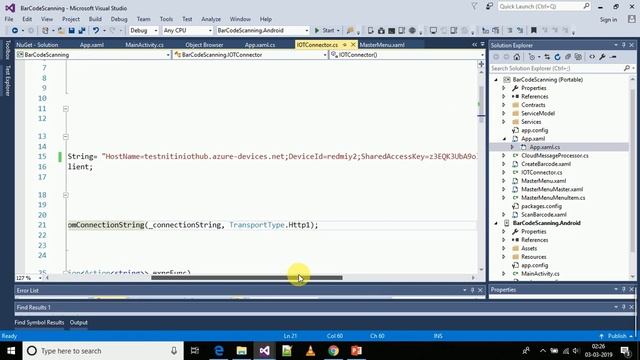
Task: Open the BarCodeScanning project navigation dropdown
Action: [93, 55]
